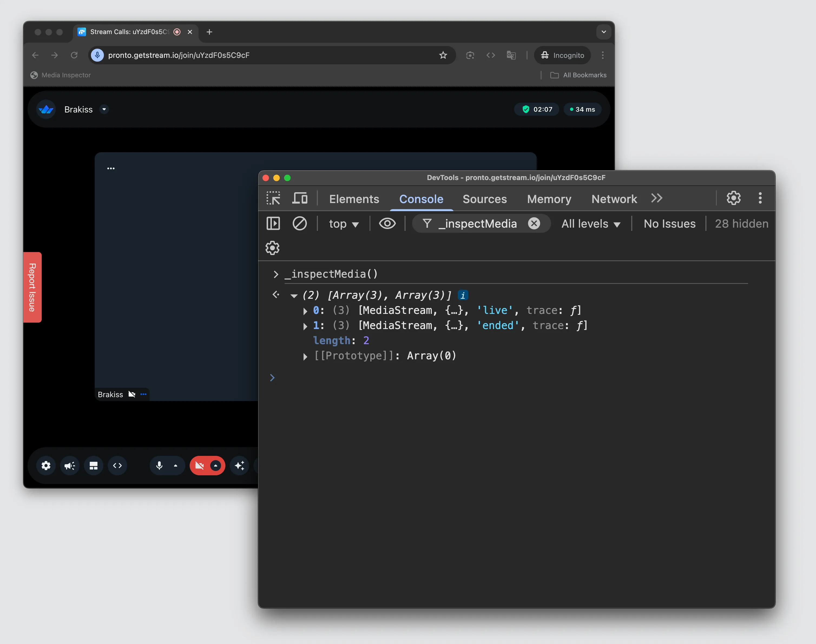816x644 pixels.
Task: Remove the _inspectMedia filter with the x
Action: (x=534, y=223)
